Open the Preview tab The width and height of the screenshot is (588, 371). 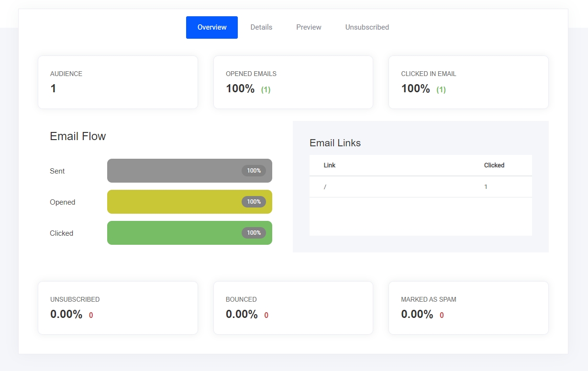[309, 27]
